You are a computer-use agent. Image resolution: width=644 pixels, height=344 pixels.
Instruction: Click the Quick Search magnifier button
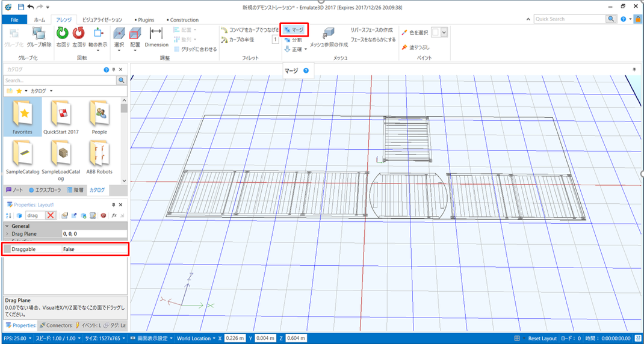point(612,19)
